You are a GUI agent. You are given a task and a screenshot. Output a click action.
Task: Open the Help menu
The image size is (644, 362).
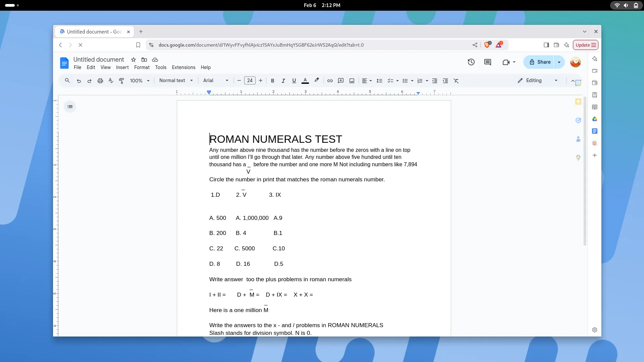206,67
